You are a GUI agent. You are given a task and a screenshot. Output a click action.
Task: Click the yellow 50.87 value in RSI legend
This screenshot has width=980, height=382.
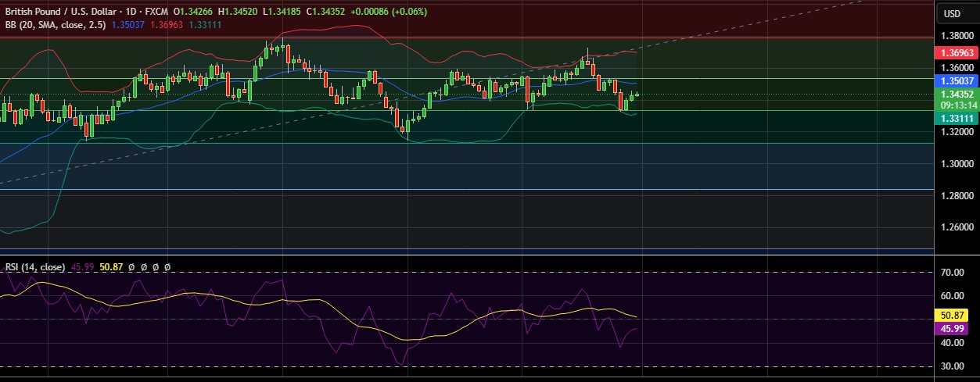point(112,266)
